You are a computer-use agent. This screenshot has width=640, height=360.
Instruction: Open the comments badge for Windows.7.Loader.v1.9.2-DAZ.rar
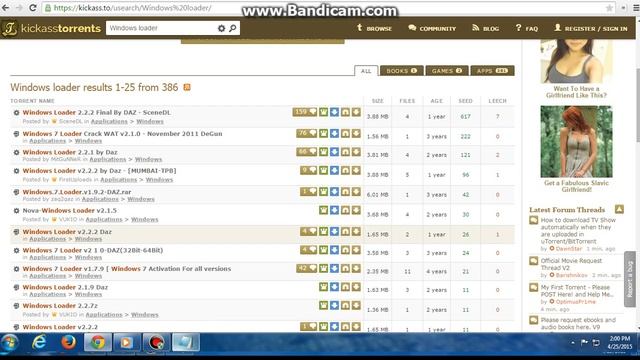tap(308, 191)
